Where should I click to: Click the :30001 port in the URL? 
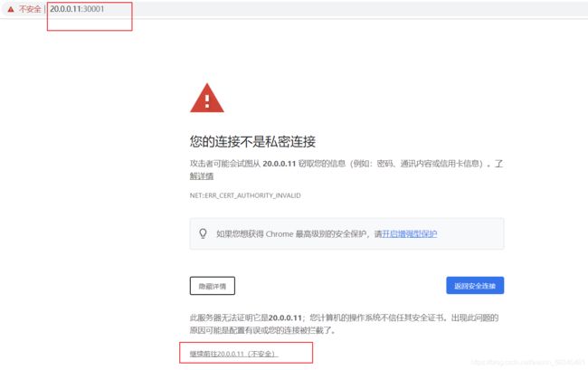(106, 9)
